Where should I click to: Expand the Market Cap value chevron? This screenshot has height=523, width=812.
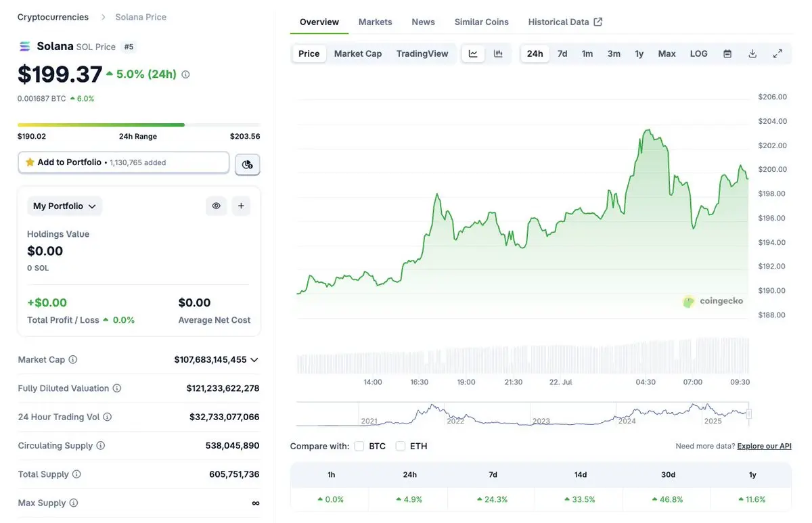254,360
